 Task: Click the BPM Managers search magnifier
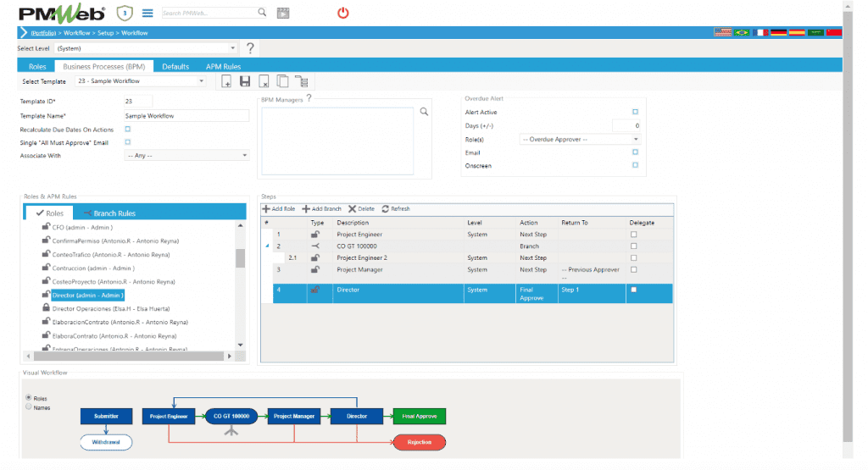[424, 112]
